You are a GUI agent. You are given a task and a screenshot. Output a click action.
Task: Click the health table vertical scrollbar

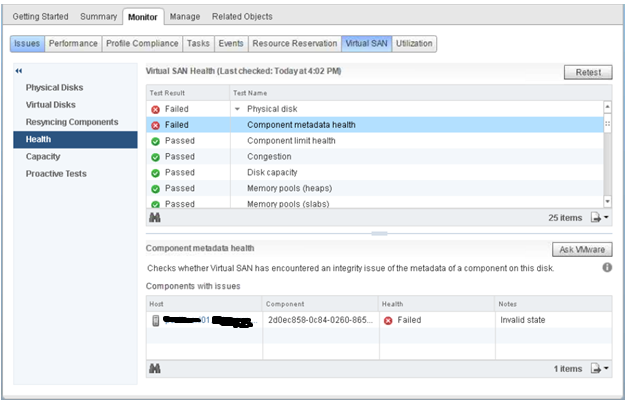[607, 150]
